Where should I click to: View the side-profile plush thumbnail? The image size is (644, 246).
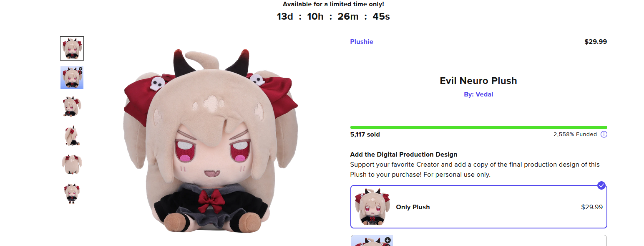pos(72,136)
